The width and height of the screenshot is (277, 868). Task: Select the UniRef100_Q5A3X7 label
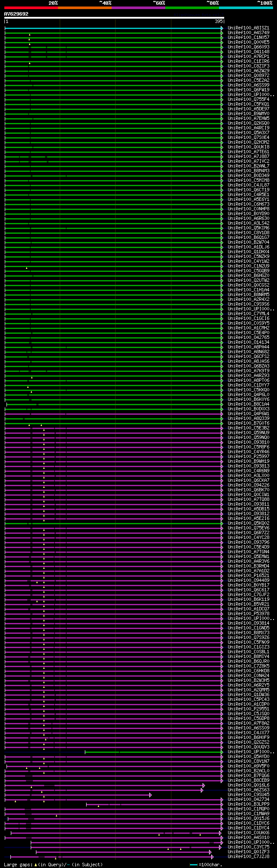point(248,133)
